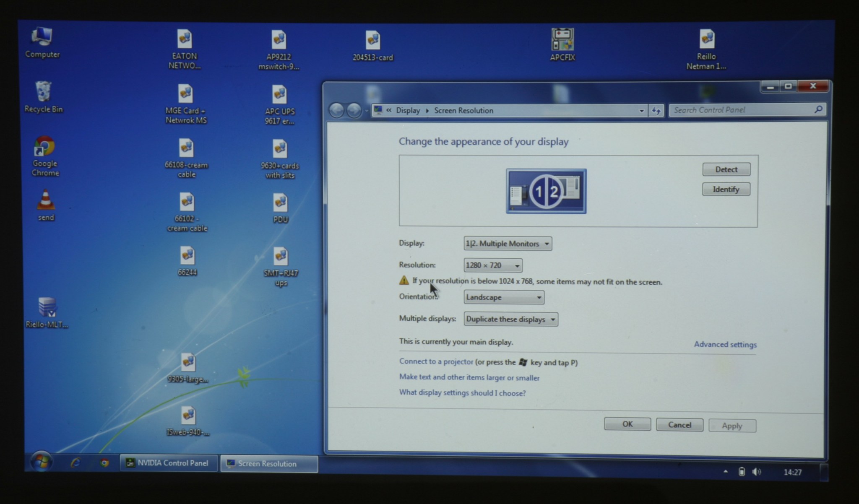Screen dimensions: 859x504
Task: Select the APC UPS 9617 shortcut
Action: (x=280, y=105)
